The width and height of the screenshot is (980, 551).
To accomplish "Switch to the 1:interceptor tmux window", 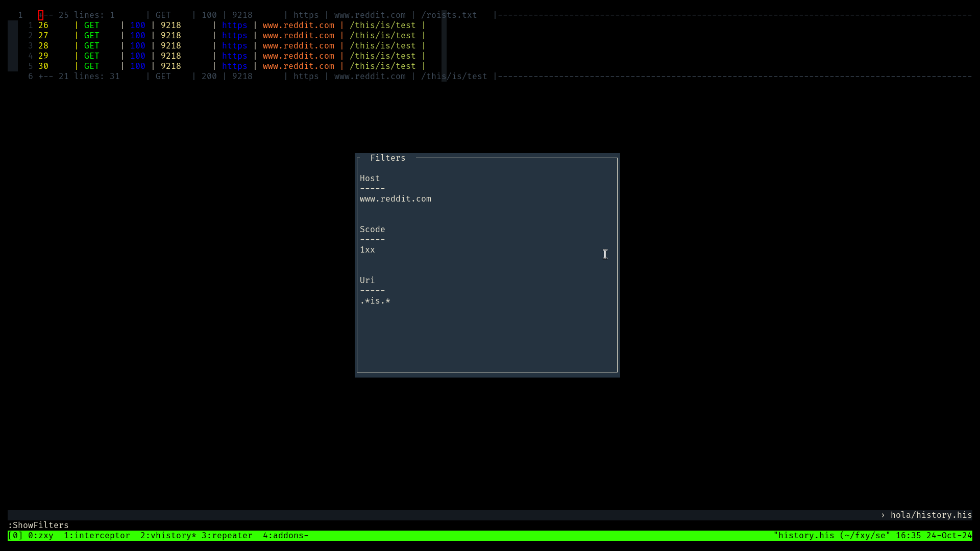I will pyautogui.click(x=96, y=536).
